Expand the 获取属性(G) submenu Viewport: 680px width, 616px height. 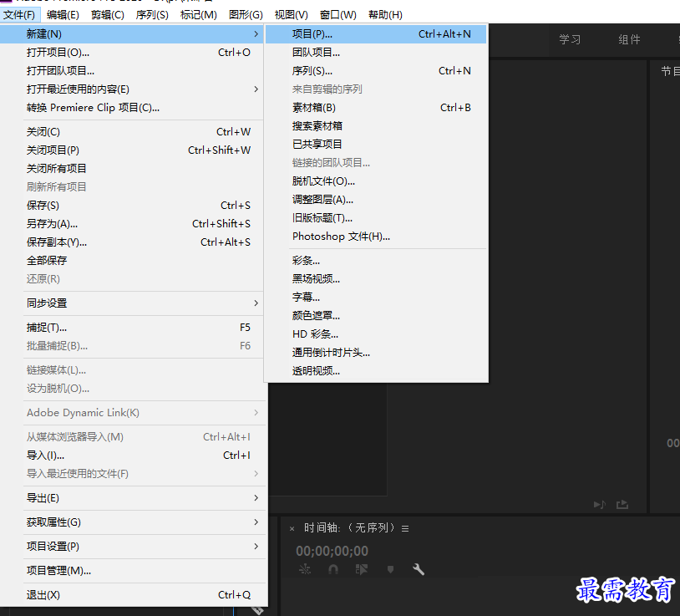pos(132,522)
